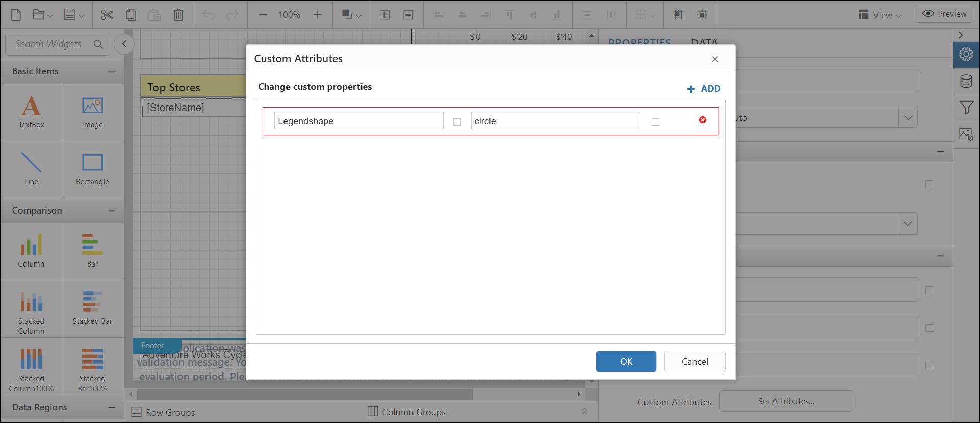Image resolution: width=980 pixels, height=423 pixels.
Task: Click the horizontal scrollbar under the canvas
Action: point(305,394)
